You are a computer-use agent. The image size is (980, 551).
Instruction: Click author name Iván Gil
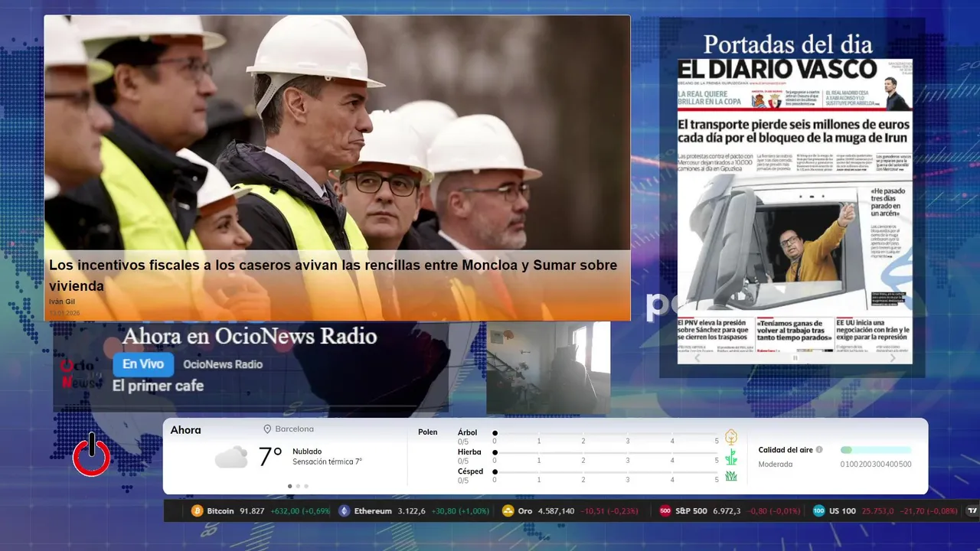62,302
